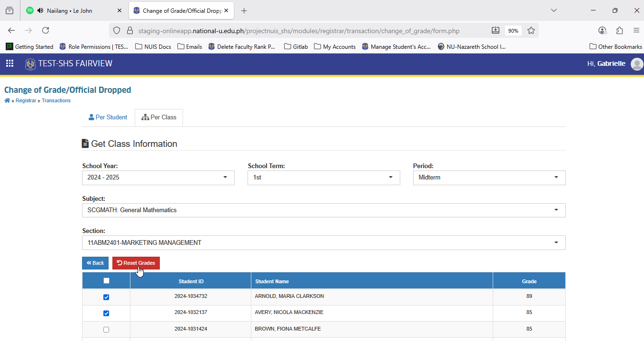Open the Emails bookmark folder
The height and width of the screenshot is (341, 644).
click(x=190, y=46)
